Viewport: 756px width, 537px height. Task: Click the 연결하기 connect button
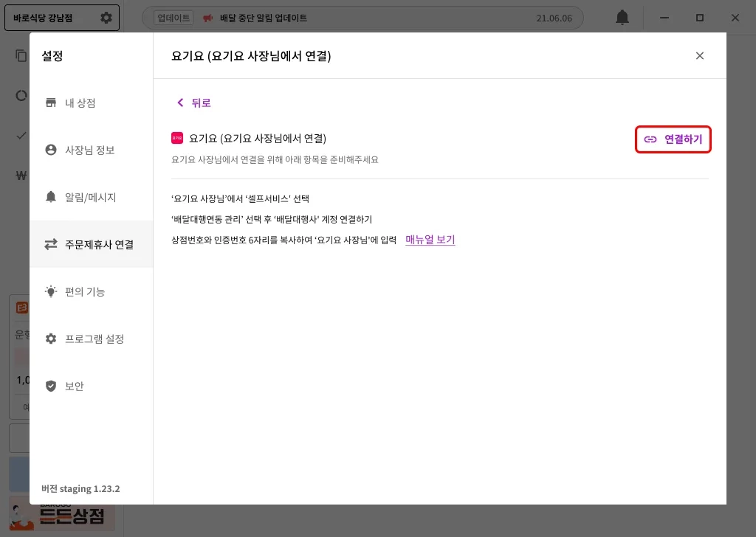pos(673,139)
